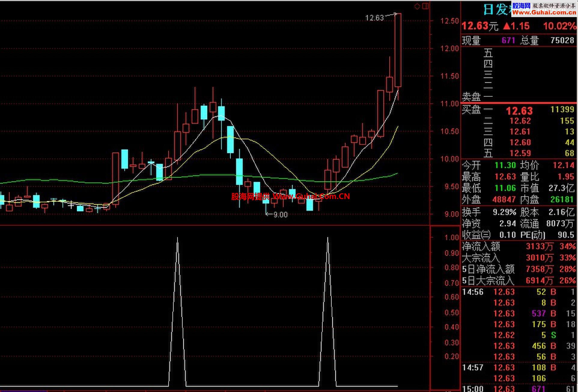This screenshot has height=392, width=578.
Task: Click the 最低 value 11.06
Action: 505,188
